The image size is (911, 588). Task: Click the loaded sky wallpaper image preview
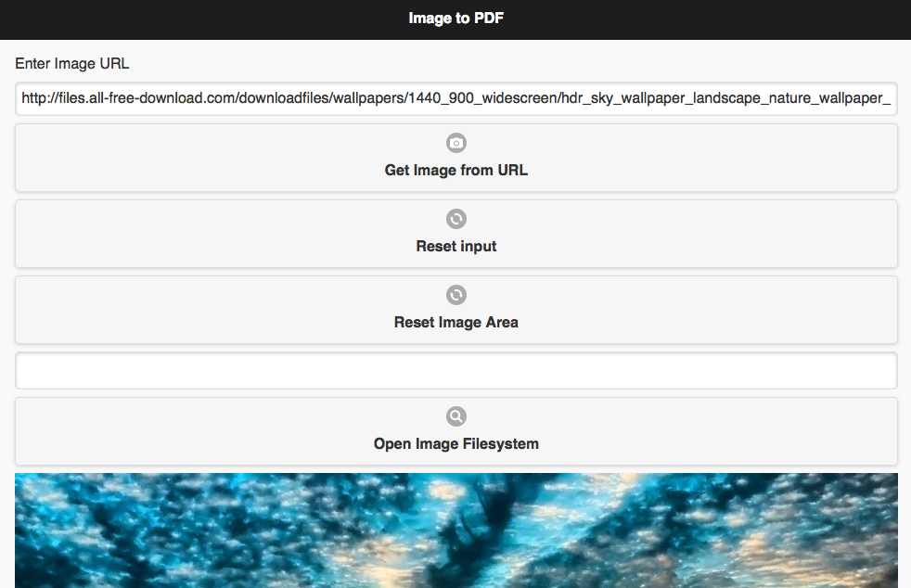tap(456, 530)
